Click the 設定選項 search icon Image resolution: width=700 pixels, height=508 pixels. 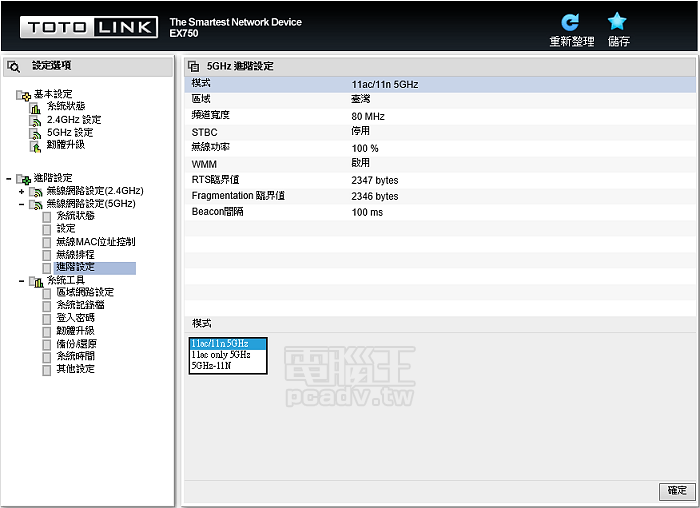(14, 66)
